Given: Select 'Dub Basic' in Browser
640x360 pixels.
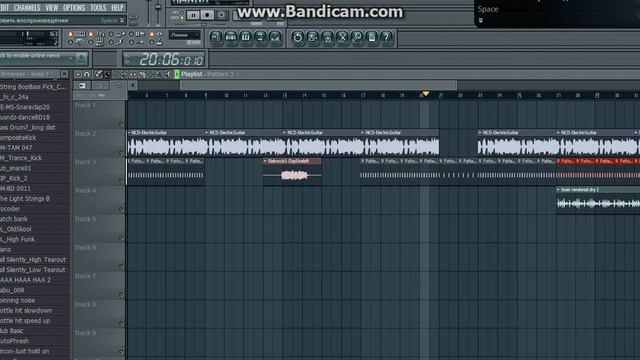Looking at the screenshot, I should (12, 331).
